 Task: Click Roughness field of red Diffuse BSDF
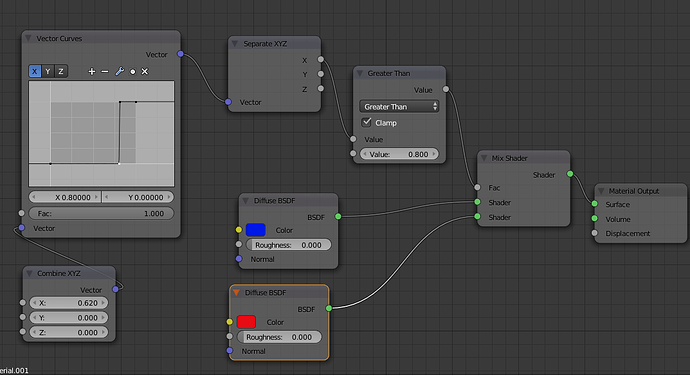(279, 337)
